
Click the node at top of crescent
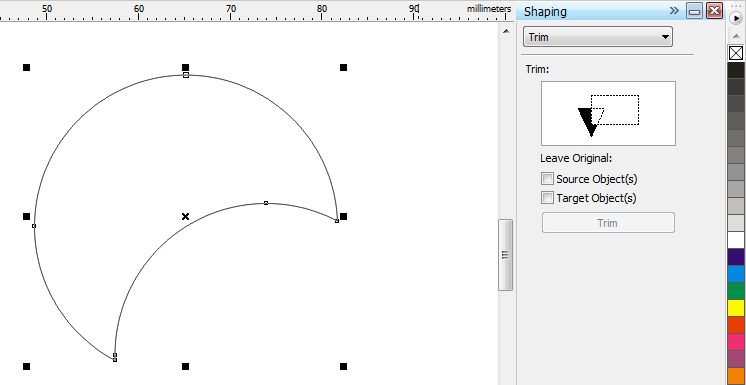[186, 75]
